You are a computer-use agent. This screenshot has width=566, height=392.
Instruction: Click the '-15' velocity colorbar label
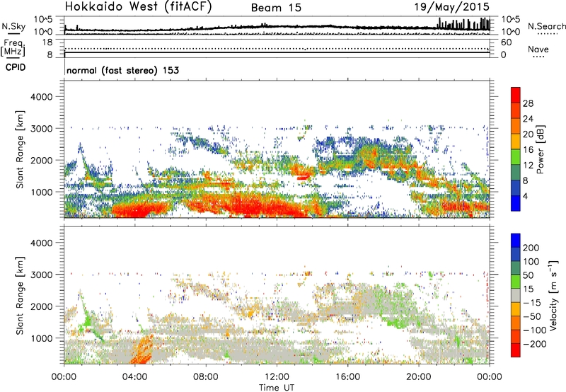click(531, 303)
